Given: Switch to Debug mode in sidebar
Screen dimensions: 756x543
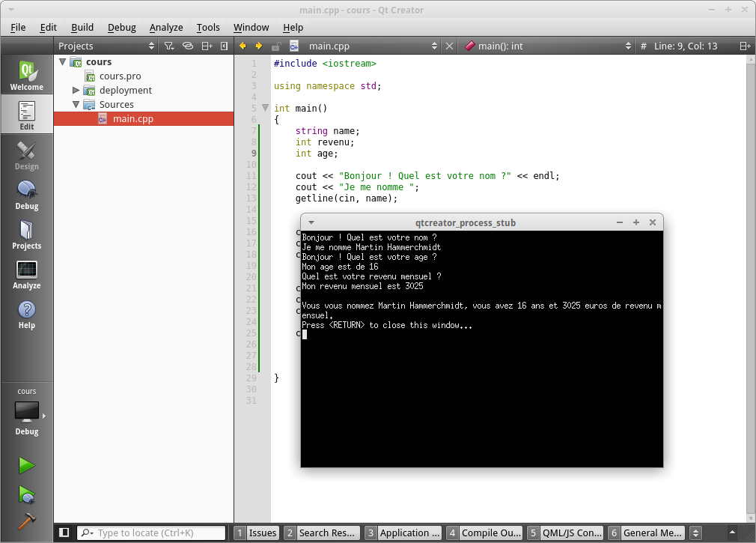Looking at the screenshot, I should [x=26, y=194].
